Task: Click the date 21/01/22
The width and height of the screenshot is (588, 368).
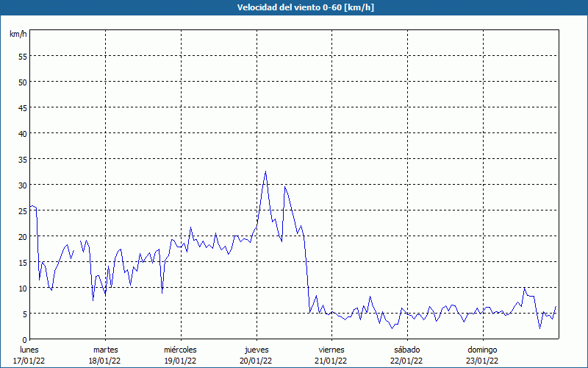Action: click(x=331, y=361)
